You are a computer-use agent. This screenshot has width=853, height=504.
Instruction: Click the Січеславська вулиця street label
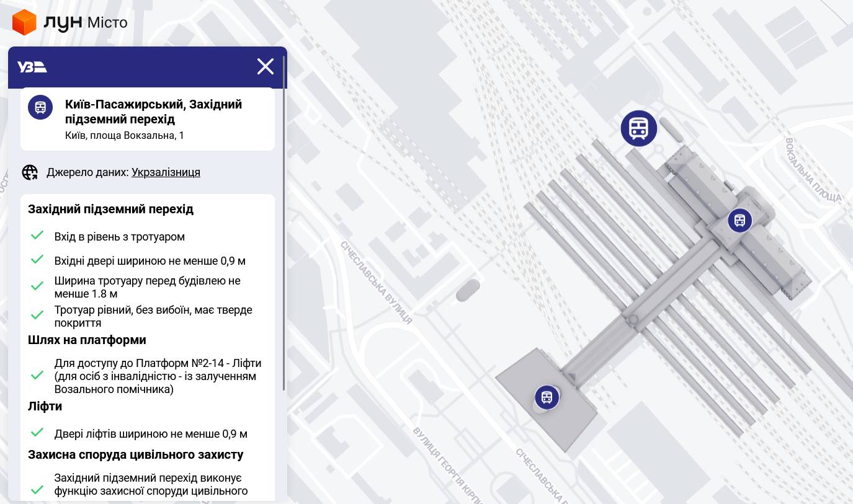pyautogui.click(x=376, y=282)
